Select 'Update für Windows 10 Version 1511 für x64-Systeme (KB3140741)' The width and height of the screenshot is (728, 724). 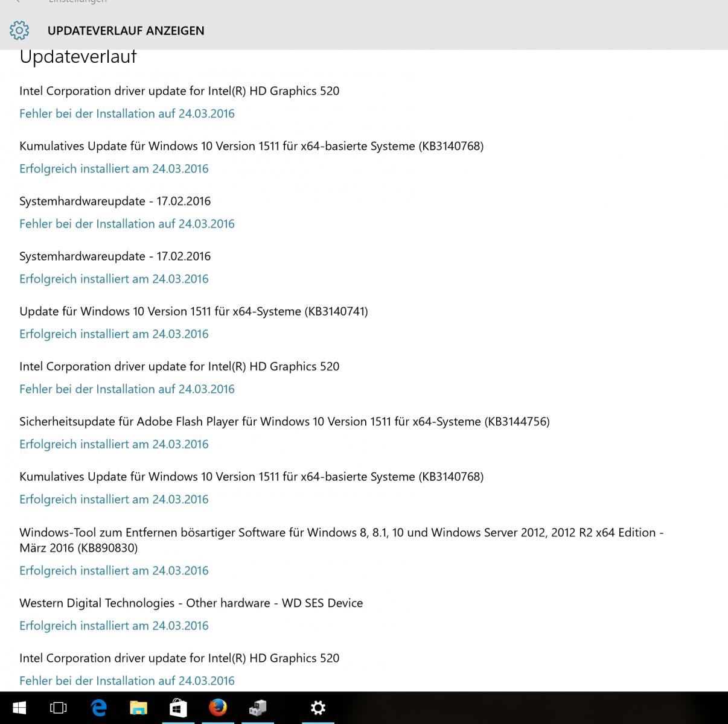(x=193, y=311)
